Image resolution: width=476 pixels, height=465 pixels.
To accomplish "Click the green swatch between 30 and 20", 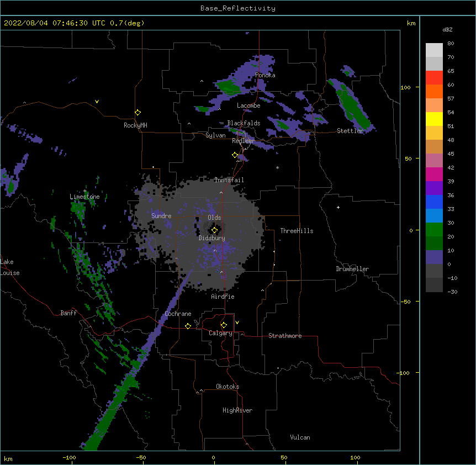I will 434,230.
